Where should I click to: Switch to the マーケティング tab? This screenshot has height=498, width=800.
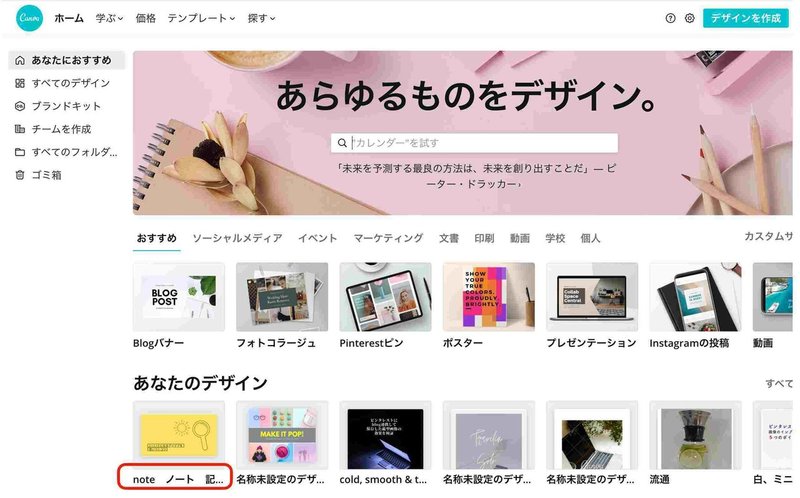[x=388, y=238]
